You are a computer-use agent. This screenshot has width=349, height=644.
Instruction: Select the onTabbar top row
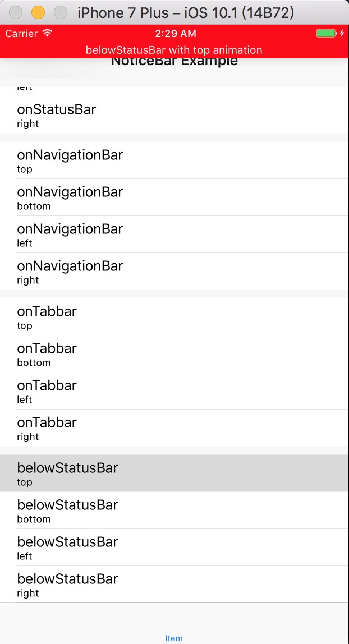point(174,317)
